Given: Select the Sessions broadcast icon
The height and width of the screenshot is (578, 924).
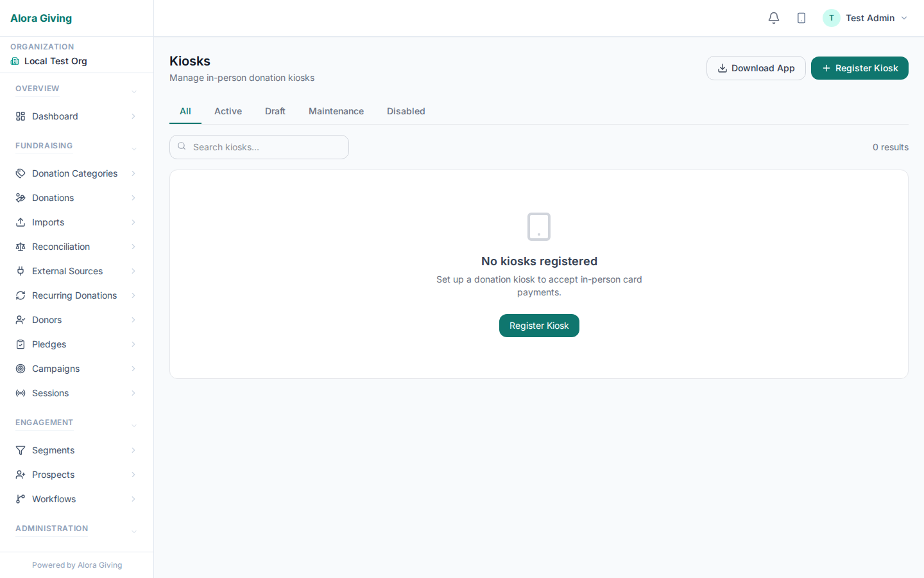Looking at the screenshot, I should pyautogui.click(x=20, y=392).
